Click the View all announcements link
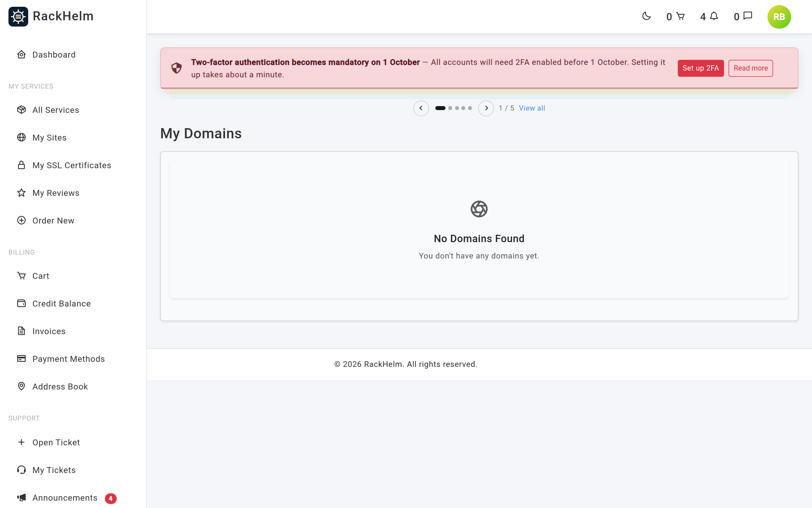 coord(532,108)
